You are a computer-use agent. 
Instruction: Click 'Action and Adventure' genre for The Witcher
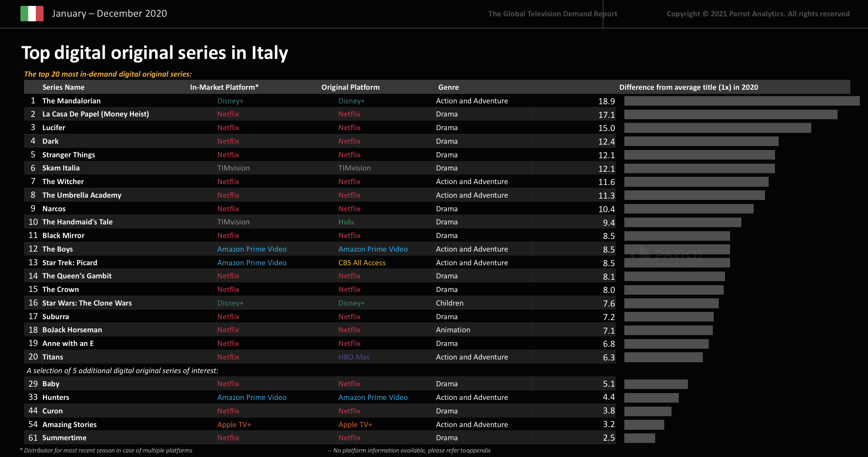[x=472, y=181]
